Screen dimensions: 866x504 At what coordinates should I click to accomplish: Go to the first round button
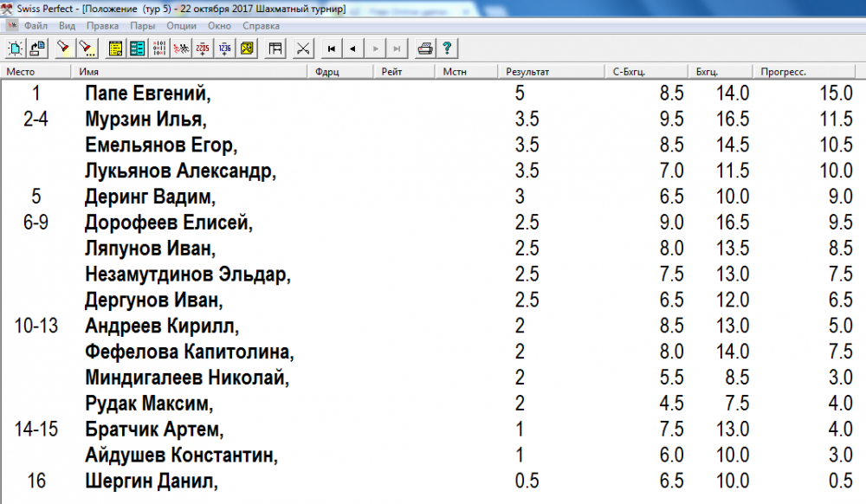(332, 48)
